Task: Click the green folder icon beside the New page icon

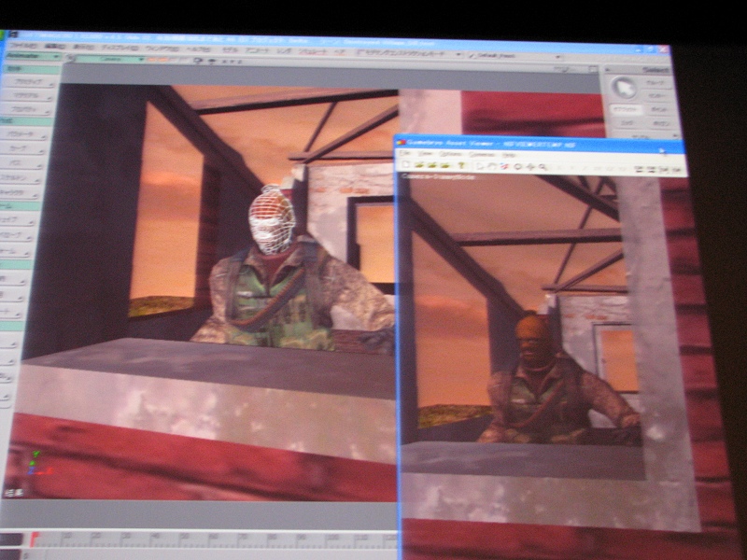Action: click(419, 165)
